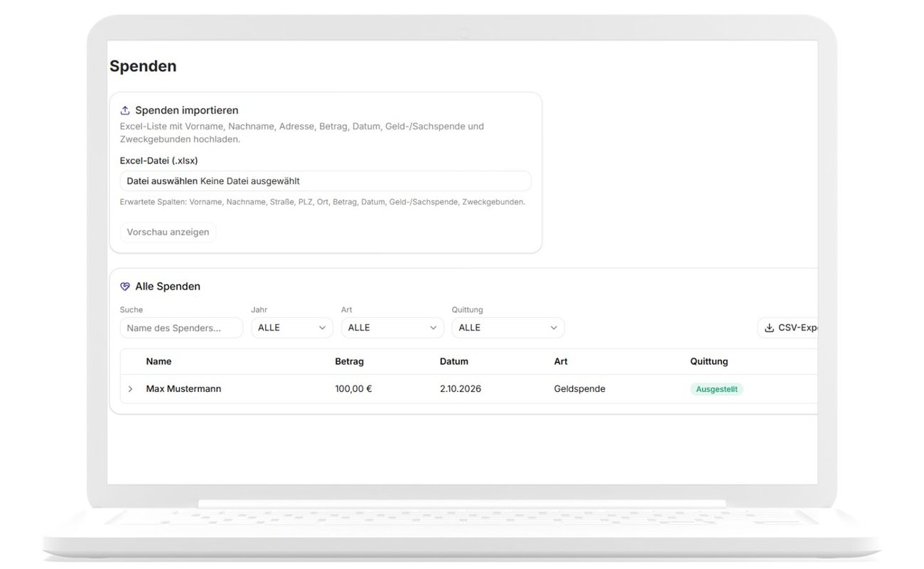Image resolution: width=924 pixels, height=569 pixels.
Task: Click the heart icon beside Alle Spenden
Action: [x=125, y=287]
